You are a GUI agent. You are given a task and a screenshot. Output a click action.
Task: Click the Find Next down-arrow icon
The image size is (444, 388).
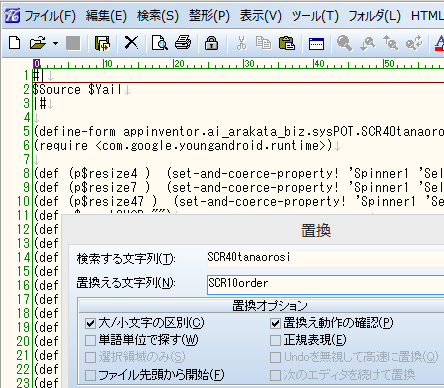(x=368, y=43)
